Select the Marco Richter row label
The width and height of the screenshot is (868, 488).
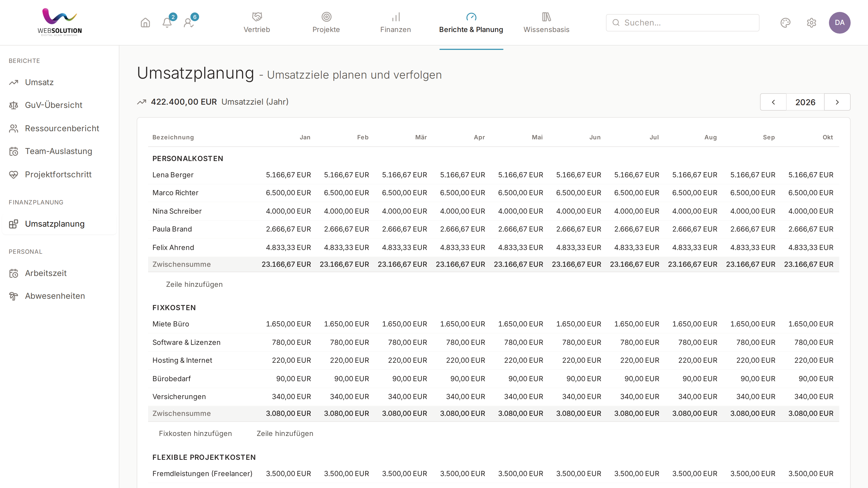(x=175, y=193)
